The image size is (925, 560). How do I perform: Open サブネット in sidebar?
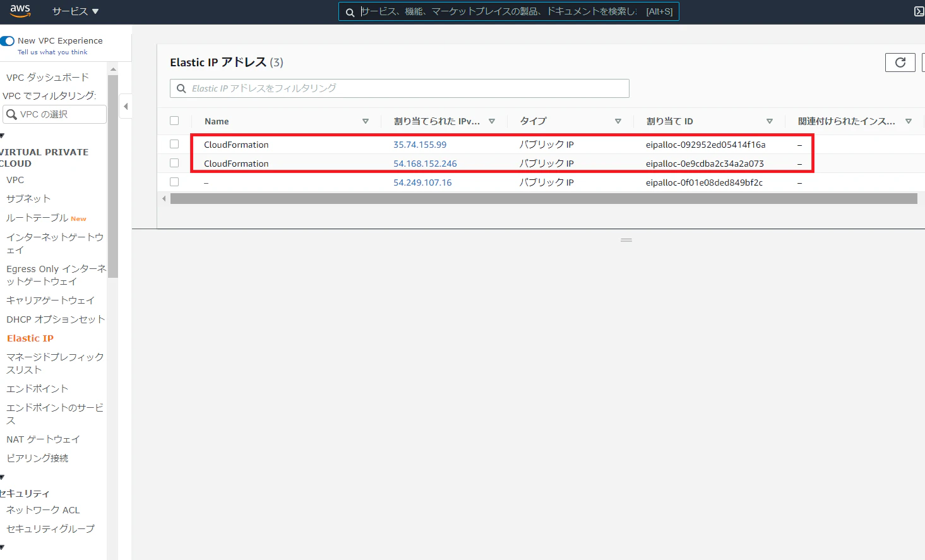pyautogui.click(x=28, y=199)
